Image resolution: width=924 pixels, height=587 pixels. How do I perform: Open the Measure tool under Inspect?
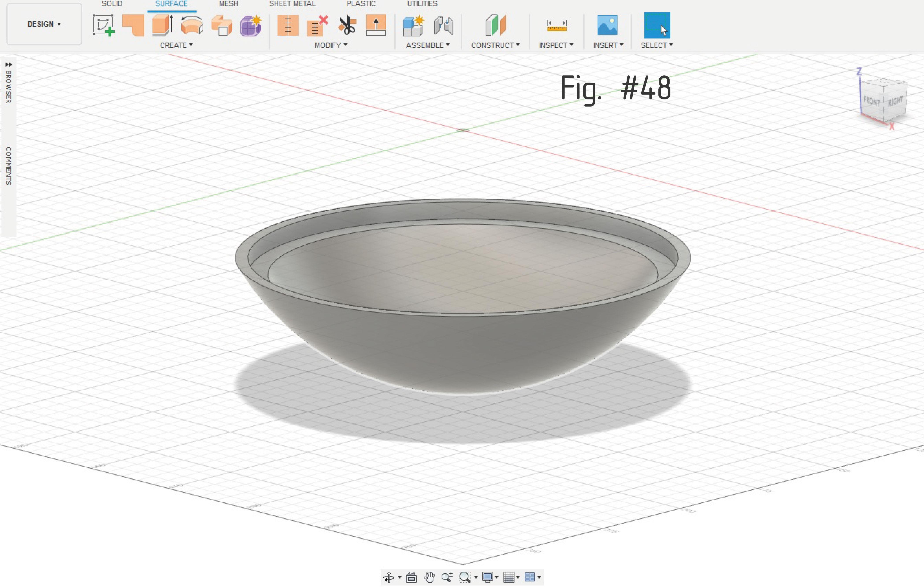coord(556,26)
